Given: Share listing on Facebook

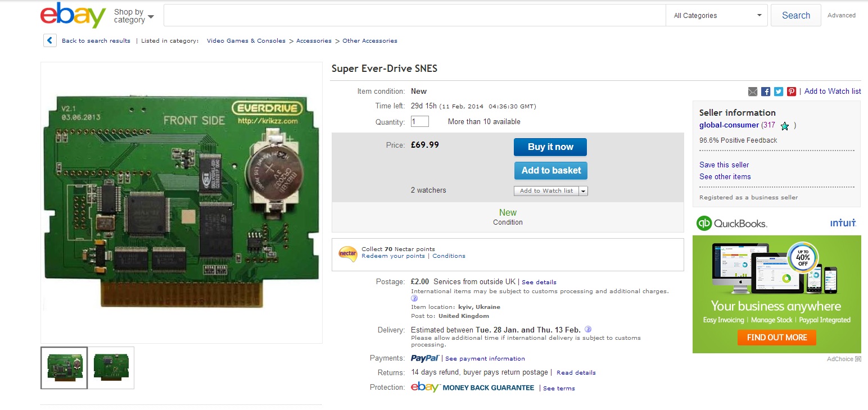Looking at the screenshot, I should click(x=766, y=92).
